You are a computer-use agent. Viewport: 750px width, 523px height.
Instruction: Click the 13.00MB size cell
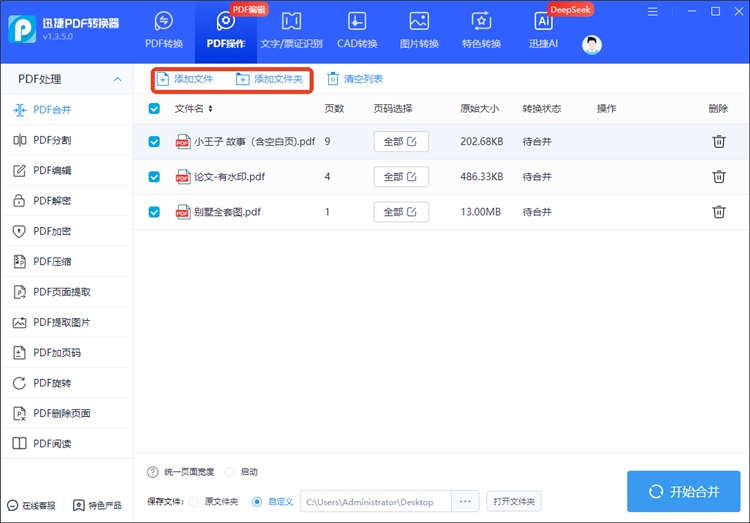click(481, 212)
